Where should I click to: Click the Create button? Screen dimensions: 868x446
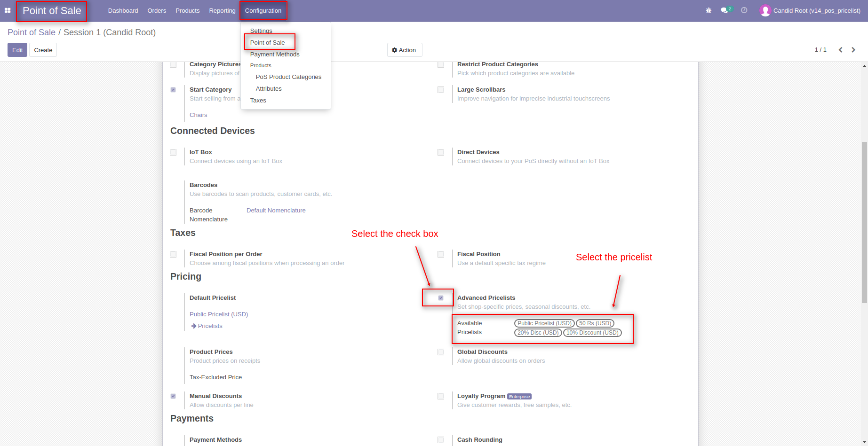click(43, 50)
